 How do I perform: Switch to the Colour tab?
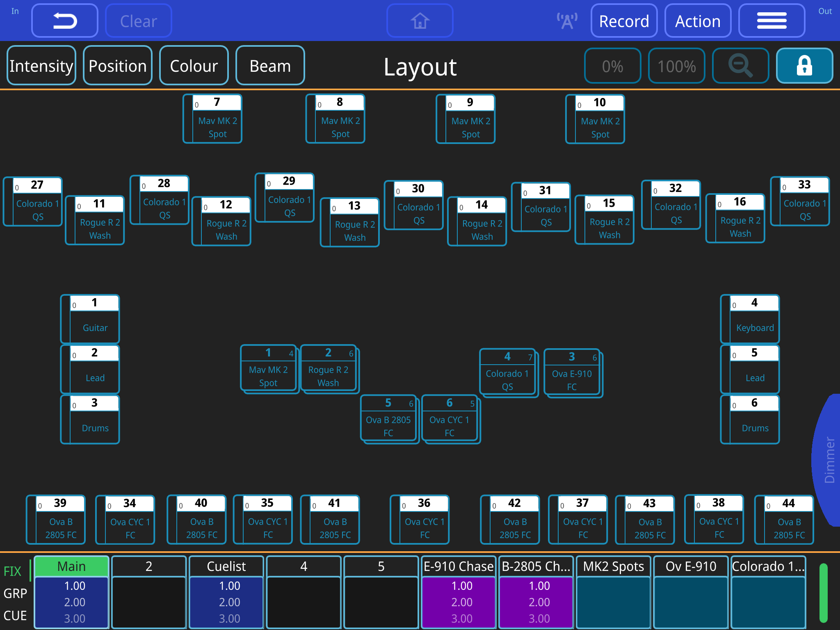pyautogui.click(x=193, y=65)
